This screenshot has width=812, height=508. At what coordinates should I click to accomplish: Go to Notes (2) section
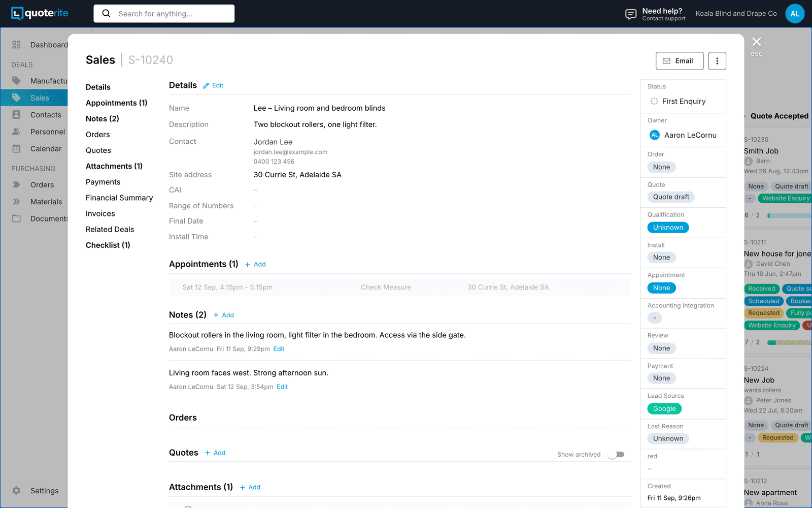(102, 119)
